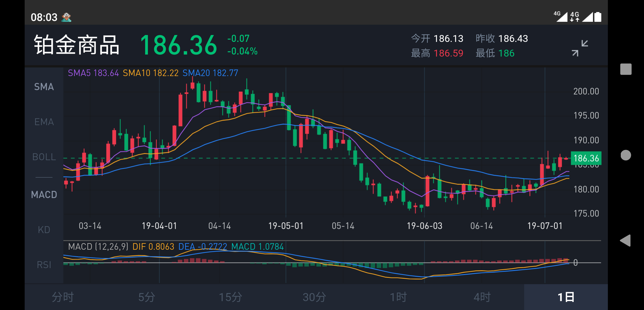The width and height of the screenshot is (644, 310).
Task: Select the 1时 hourly tab
Action: click(398, 297)
